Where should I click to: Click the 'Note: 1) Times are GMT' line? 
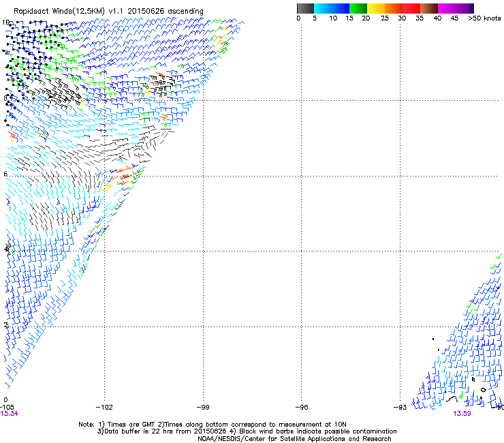(212, 425)
